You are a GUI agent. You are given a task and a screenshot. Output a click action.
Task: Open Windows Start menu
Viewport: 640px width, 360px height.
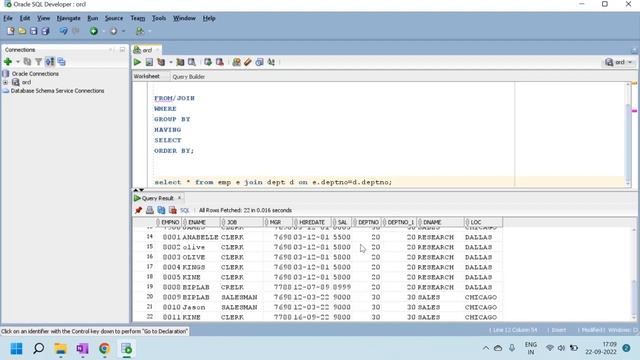pyautogui.click(x=17, y=349)
